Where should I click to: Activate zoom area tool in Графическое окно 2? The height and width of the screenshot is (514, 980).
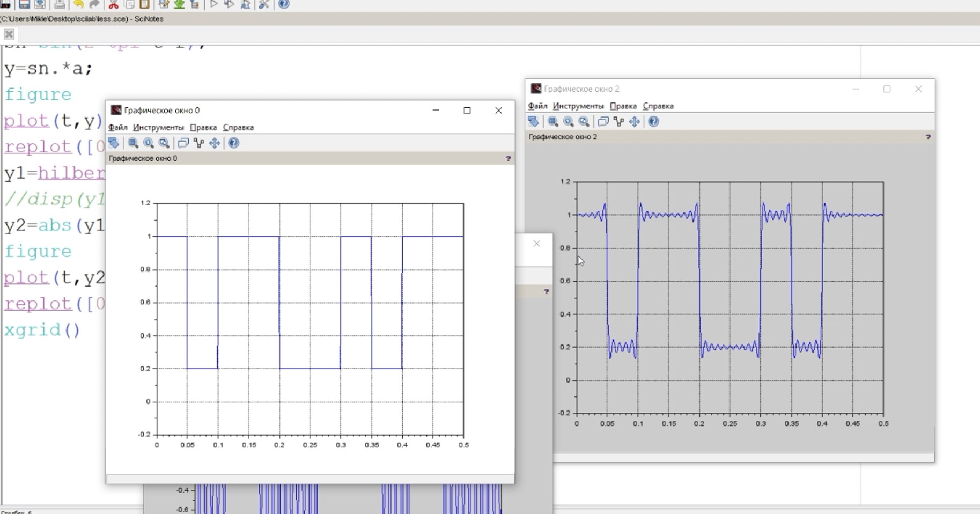(553, 121)
